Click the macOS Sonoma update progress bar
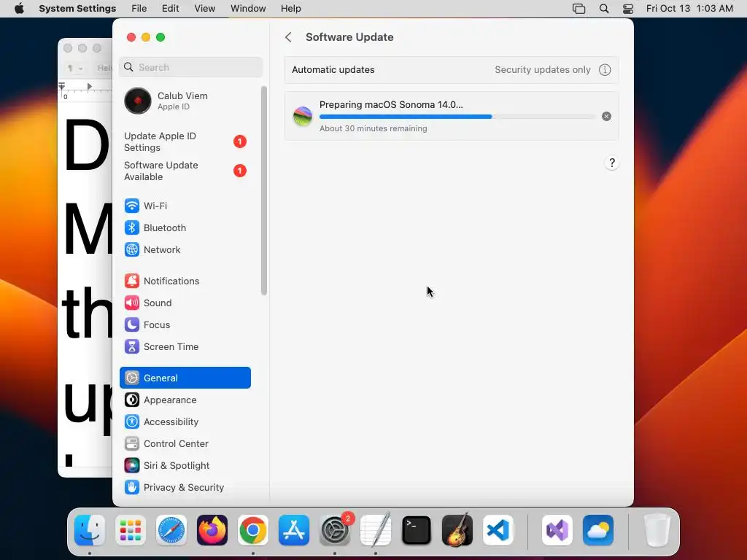This screenshot has width=747, height=560. tap(457, 117)
